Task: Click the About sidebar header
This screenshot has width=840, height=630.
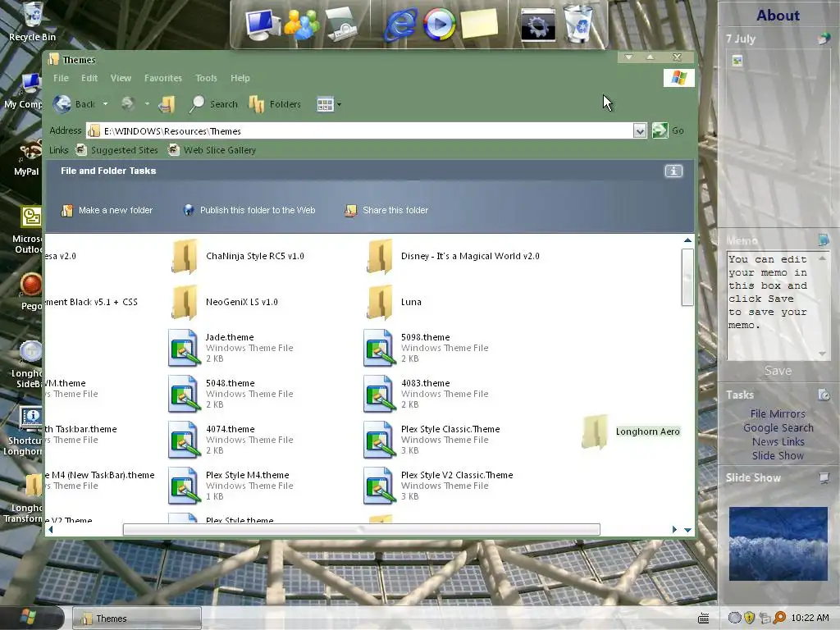Action: [x=778, y=15]
